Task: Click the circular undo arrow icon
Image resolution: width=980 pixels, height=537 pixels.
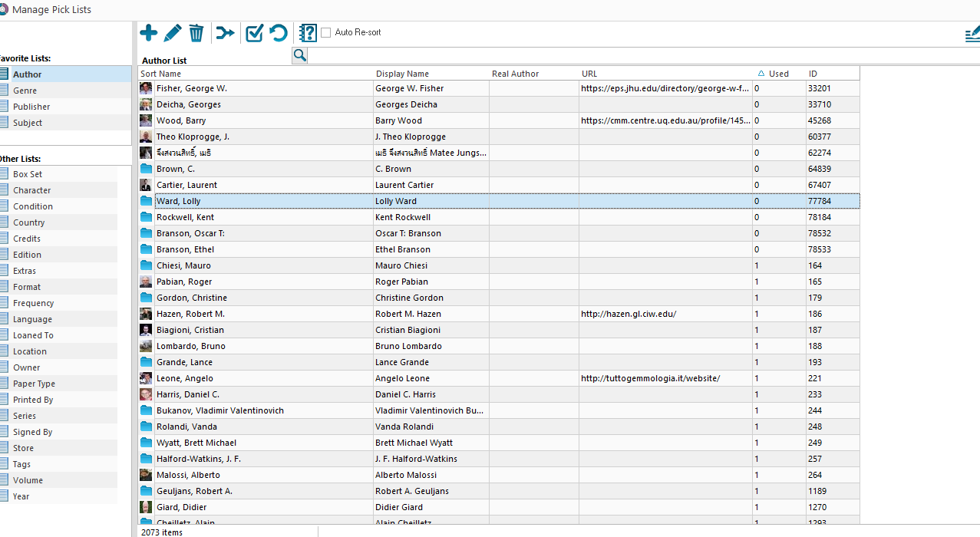Action: [x=278, y=33]
